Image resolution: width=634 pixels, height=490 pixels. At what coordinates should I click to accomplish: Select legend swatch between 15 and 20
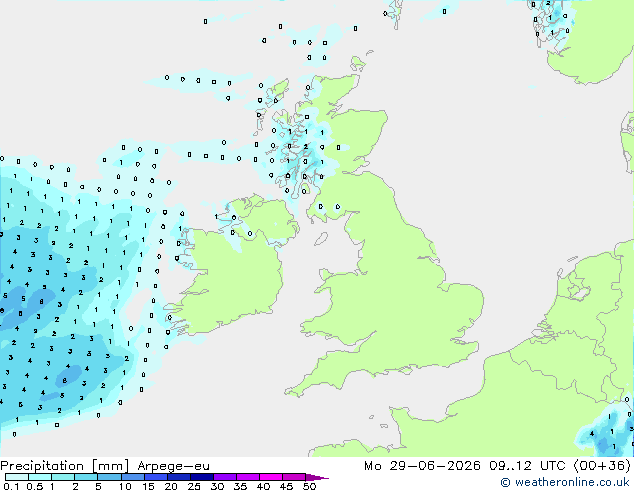pos(156,477)
